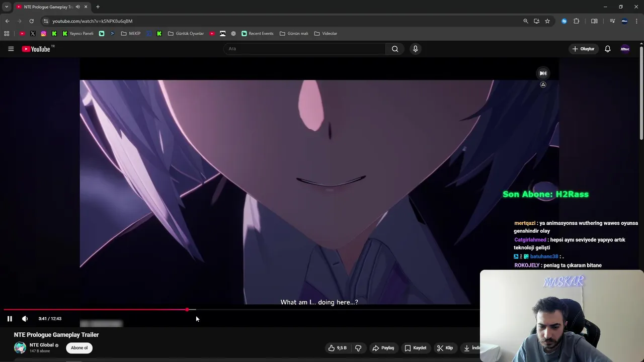
Task: Save the video using Kaydet
Action: [416, 348]
